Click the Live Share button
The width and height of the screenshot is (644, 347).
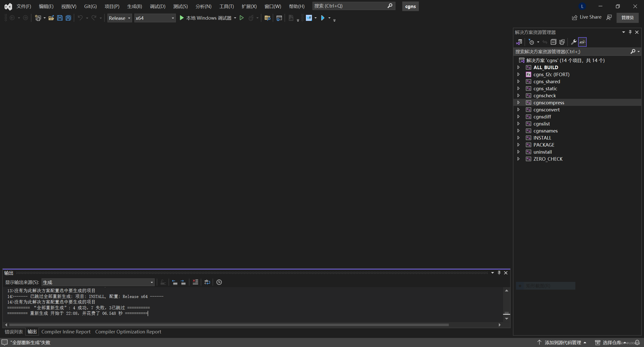pyautogui.click(x=587, y=17)
